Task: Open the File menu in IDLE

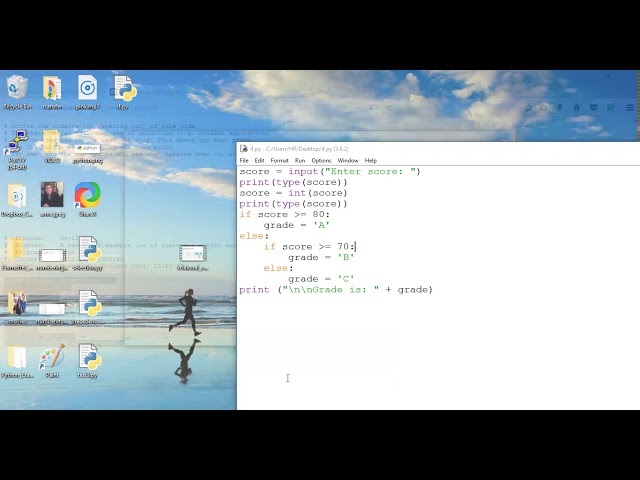Action: click(x=244, y=160)
